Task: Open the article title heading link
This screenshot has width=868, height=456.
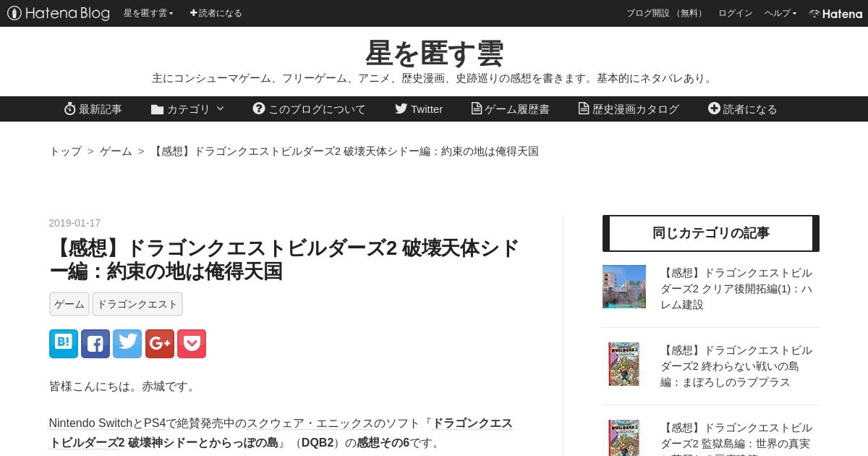Action: 284,259
